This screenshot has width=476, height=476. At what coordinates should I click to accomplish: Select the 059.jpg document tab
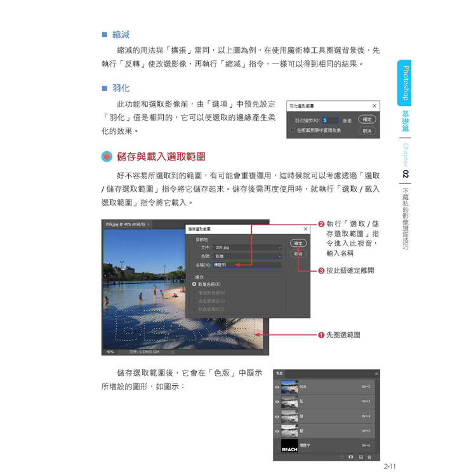[125, 224]
